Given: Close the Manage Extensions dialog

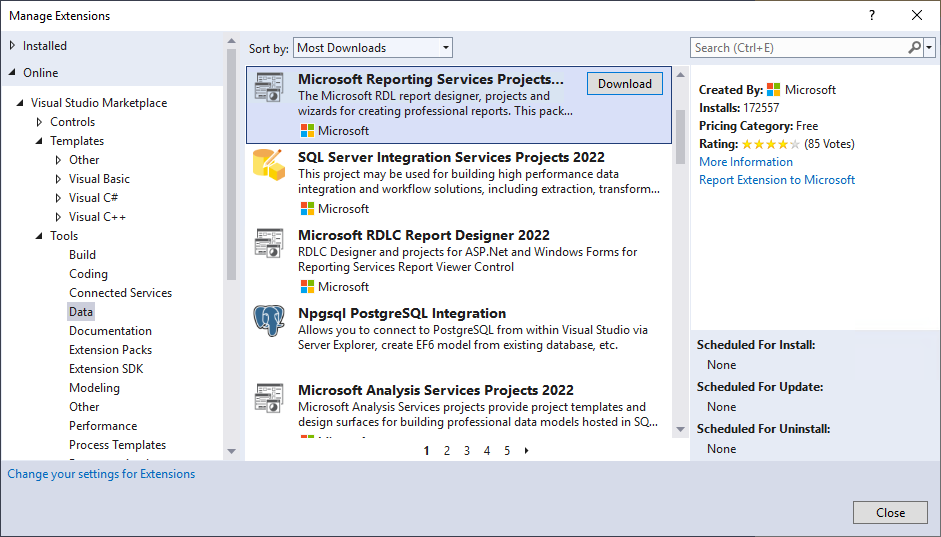Looking at the screenshot, I should [x=890, y=513].
